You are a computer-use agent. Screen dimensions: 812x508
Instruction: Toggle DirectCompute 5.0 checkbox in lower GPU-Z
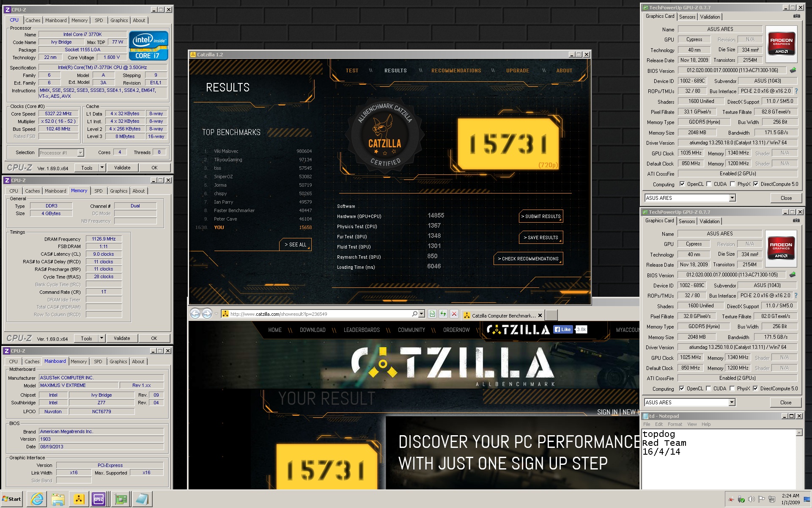[755, 389]
